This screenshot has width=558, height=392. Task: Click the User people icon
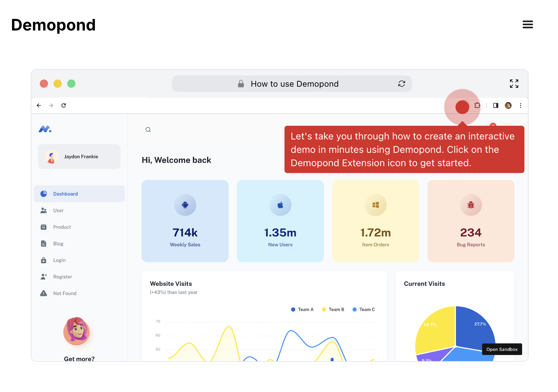44,210
